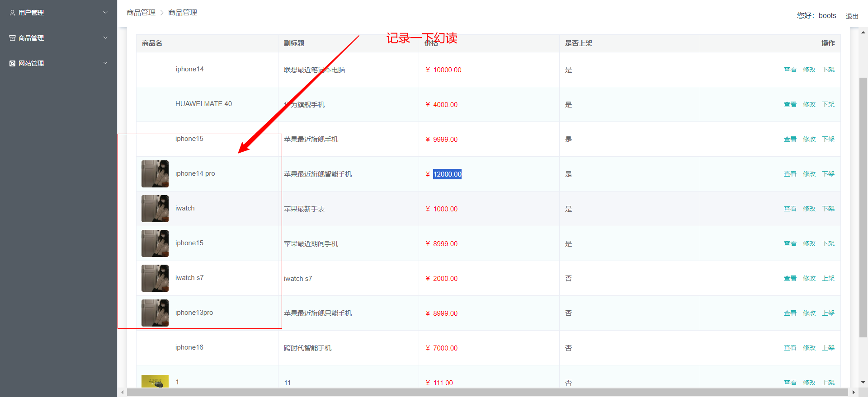Click the last 商品管理 breadcrumb
The height and width of the screenshot is (397, 868).
pyautogui.click(x=183, y=13)
